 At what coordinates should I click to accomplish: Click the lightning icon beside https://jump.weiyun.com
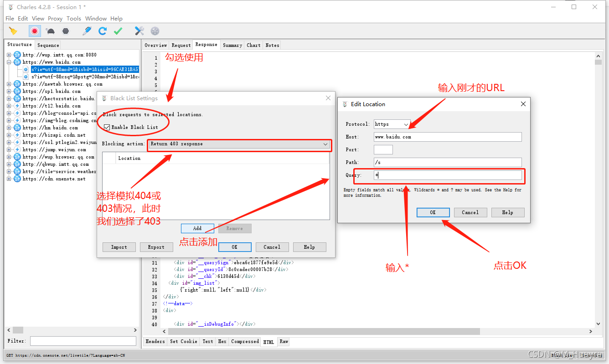(17, 149)
